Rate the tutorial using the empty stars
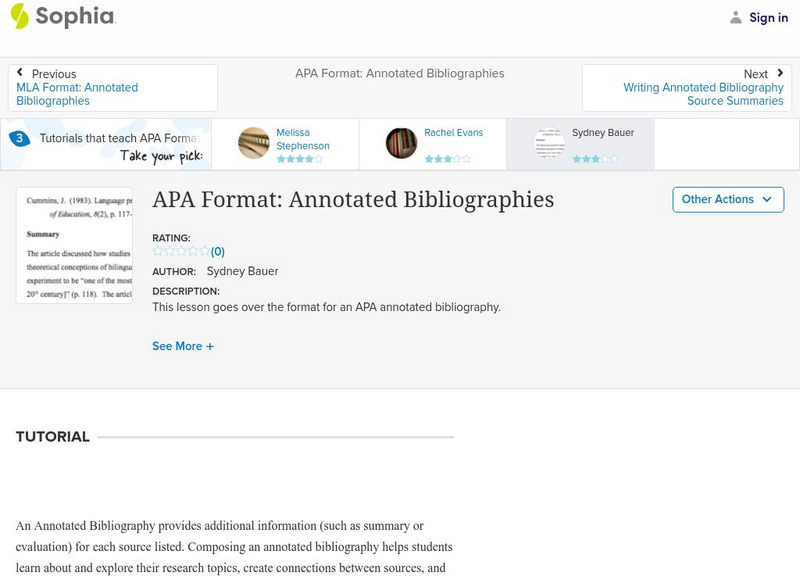The image size is (800, 576). tap(181, 251)
